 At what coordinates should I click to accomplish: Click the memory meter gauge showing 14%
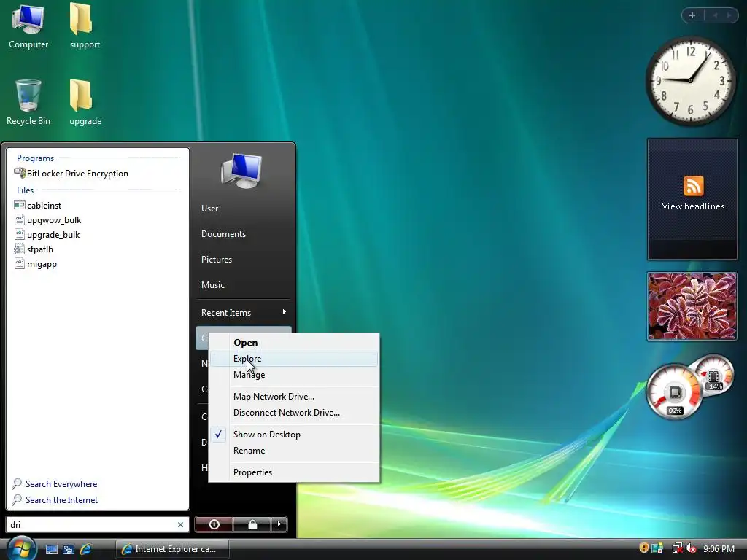(x=714, y=374)
